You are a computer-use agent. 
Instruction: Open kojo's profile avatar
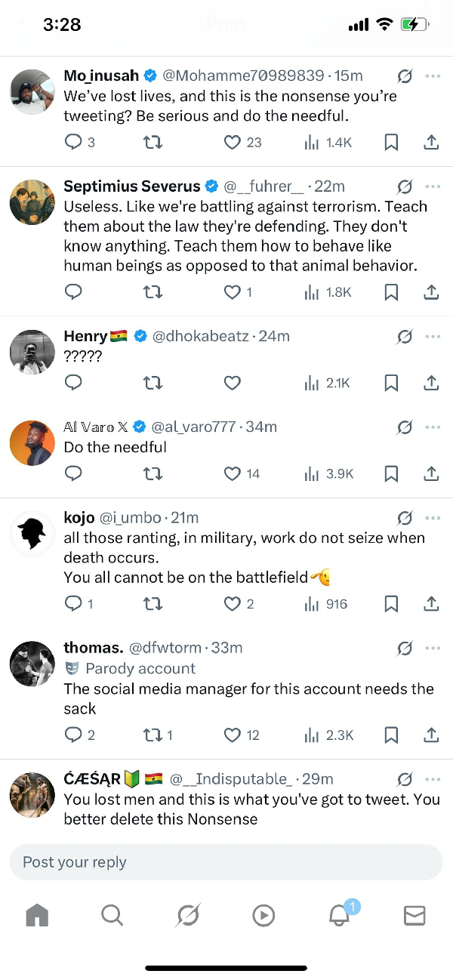32,534
